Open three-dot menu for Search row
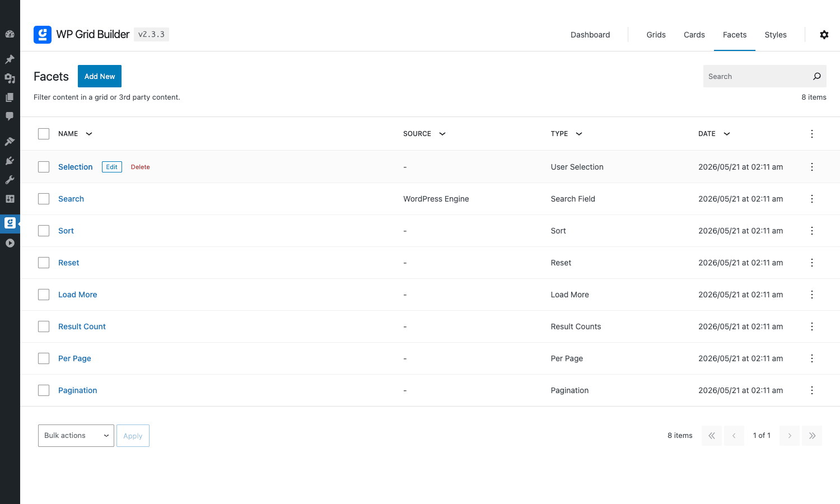840x504 pixels. 812,199
